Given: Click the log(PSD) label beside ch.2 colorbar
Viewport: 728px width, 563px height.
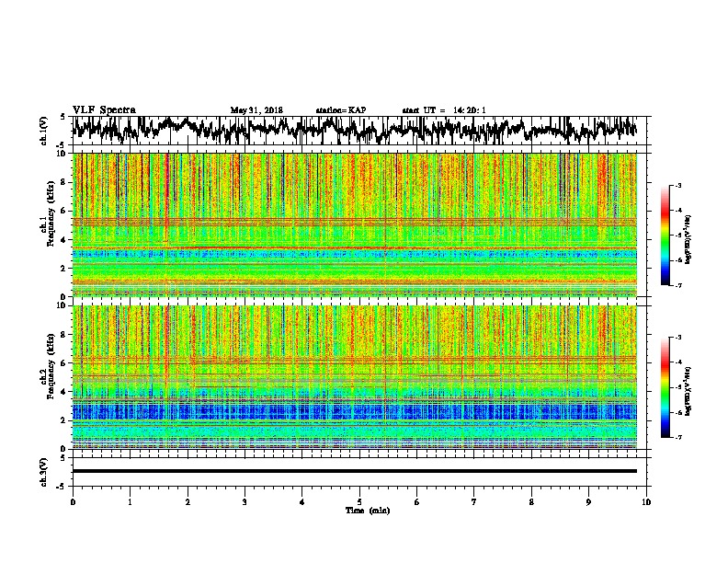Looking at the screenshot, I should click(x=688, y=391).
